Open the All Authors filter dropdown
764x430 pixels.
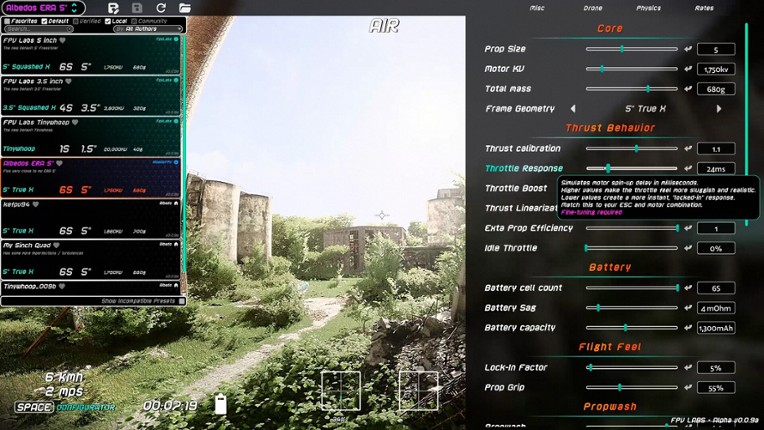[x=150, y=29]
